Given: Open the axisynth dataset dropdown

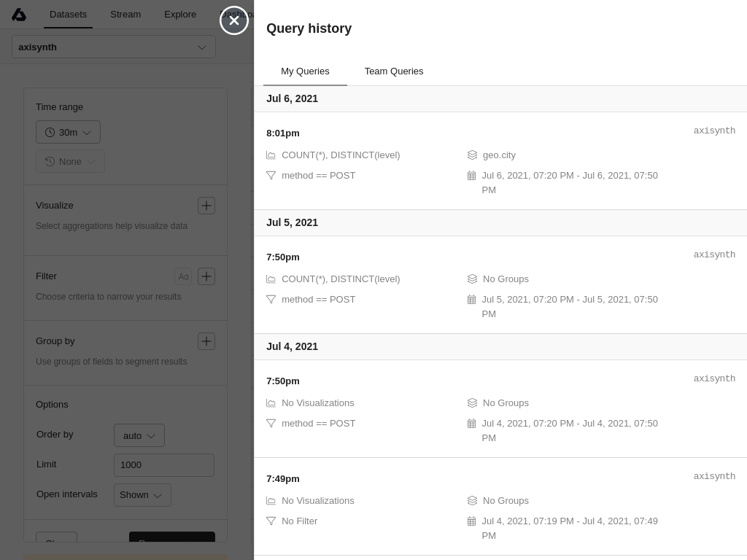Looking at the screenshot, I should point(114,47).
